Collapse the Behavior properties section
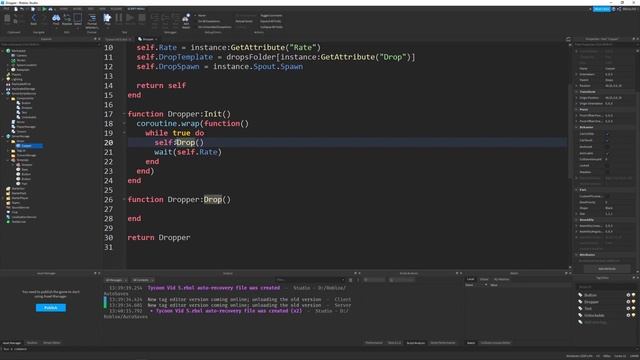Image resolution: width=640 pixels, height=360 pixels. (x=576, y=127)
